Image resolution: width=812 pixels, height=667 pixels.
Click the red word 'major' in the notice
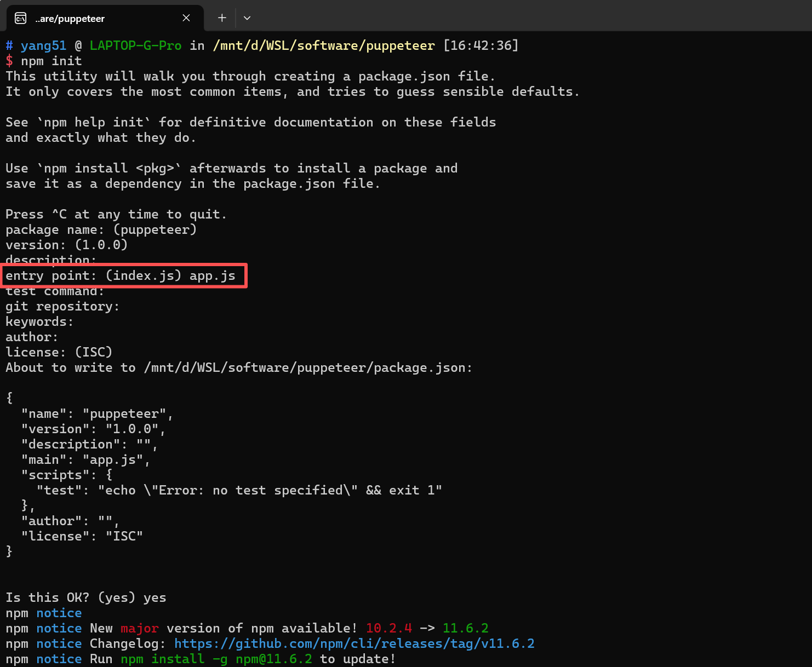[x=140, y=628]
